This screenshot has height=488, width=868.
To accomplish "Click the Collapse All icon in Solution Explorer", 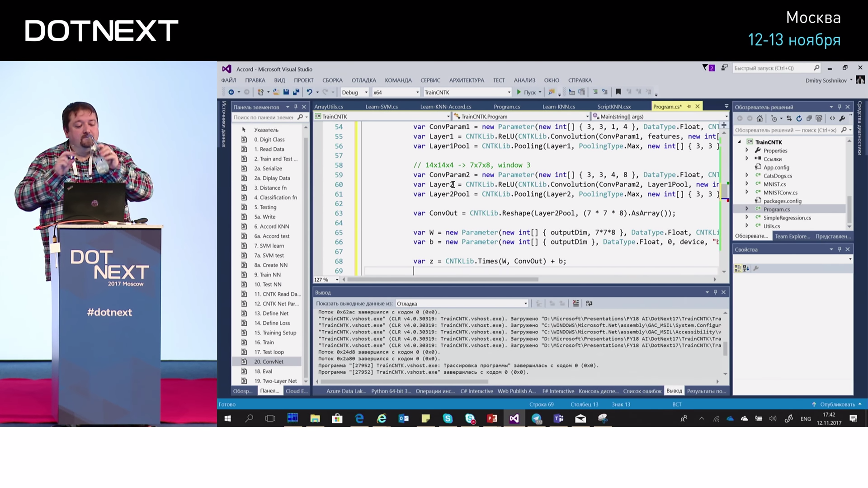I will pos(809,118).
